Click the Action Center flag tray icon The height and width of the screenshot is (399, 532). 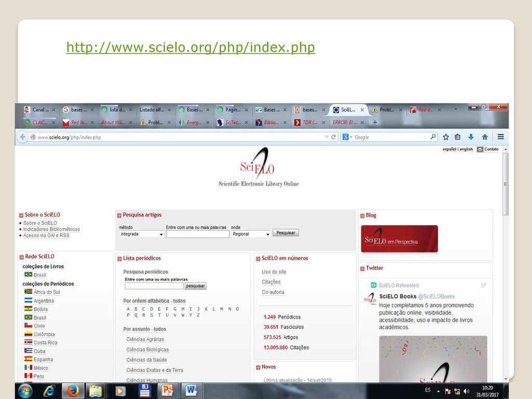coord(447,391)
